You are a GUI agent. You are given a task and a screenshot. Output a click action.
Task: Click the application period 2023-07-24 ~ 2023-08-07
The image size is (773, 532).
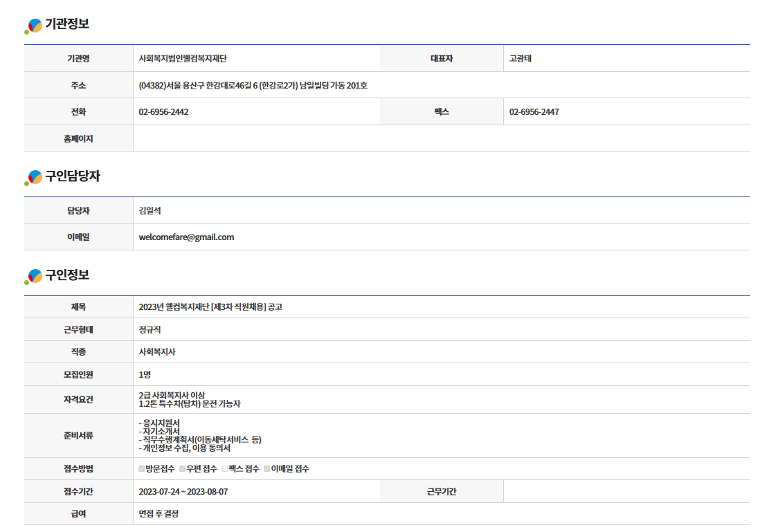coord(183,492)
